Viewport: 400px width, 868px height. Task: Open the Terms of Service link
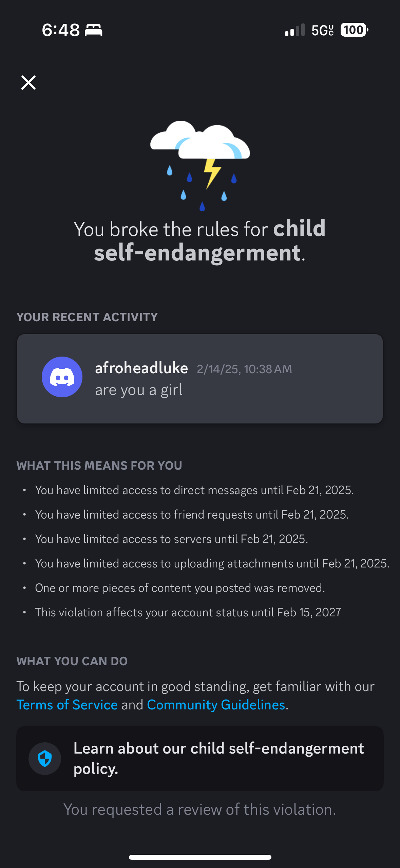click(x=67, y=705)
